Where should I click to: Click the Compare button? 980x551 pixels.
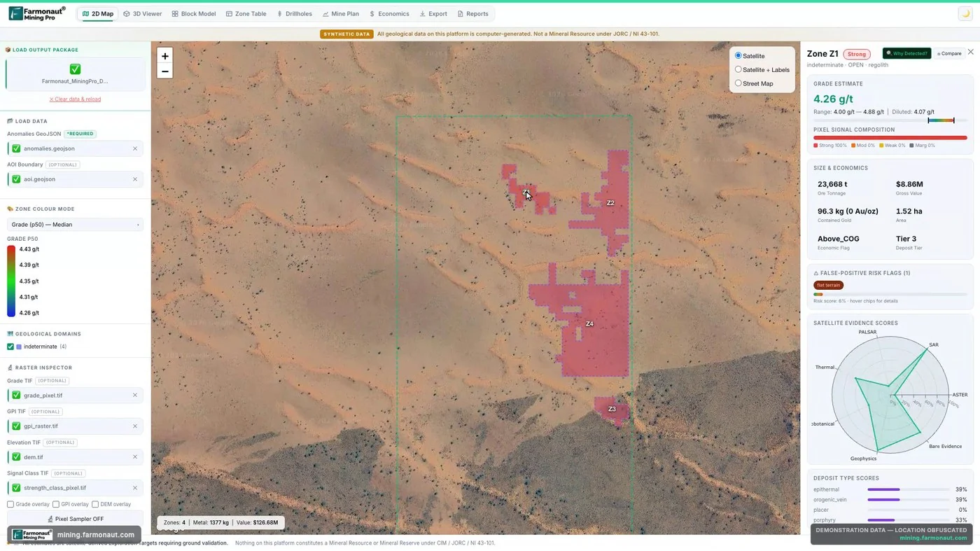[x=949, y=53]
